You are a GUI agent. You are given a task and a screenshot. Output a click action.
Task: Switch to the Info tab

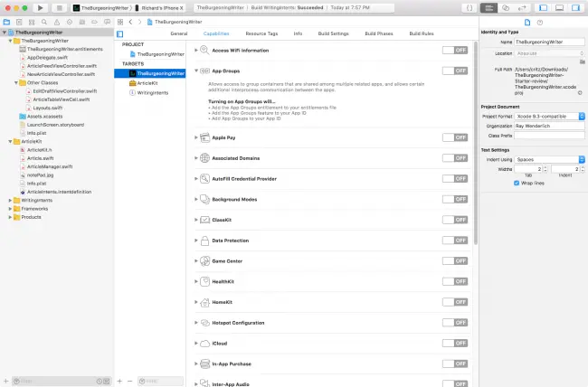[299, 33]
